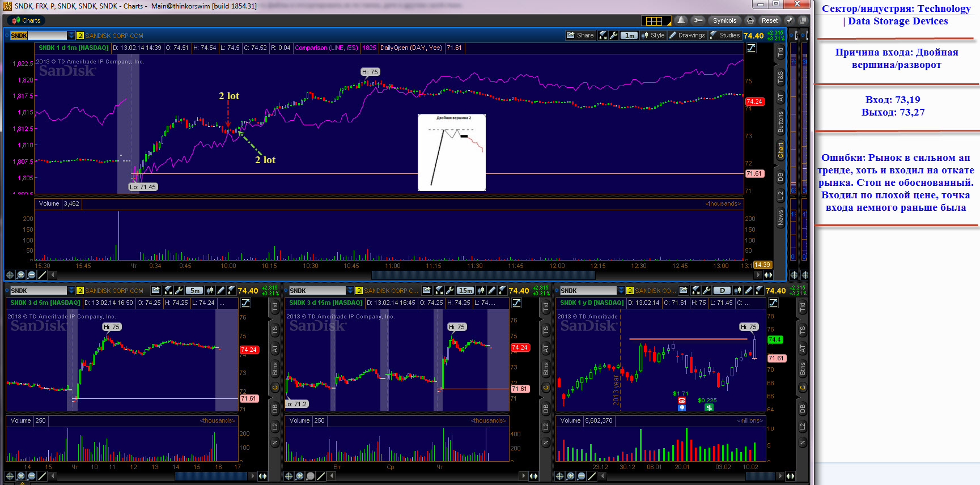Expand the daily chart symbol dropdown arrow

click(x=621, y=291)
